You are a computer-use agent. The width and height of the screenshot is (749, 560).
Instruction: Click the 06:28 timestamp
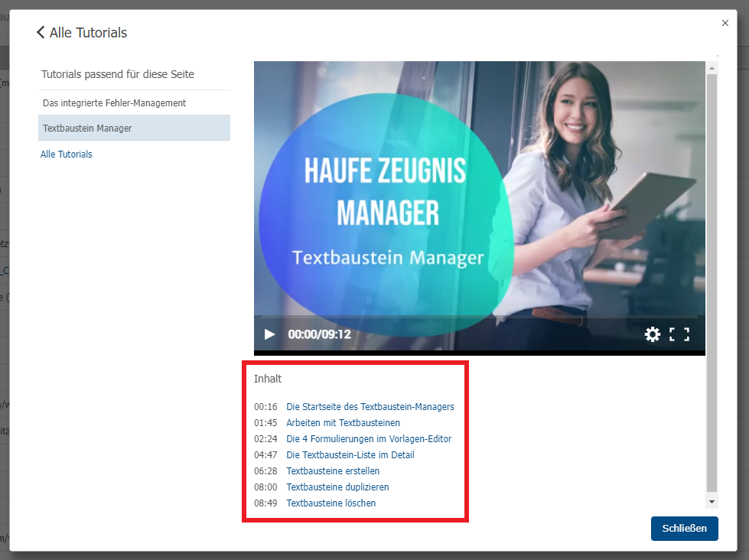pyautogui.click(x=265, y=471)
